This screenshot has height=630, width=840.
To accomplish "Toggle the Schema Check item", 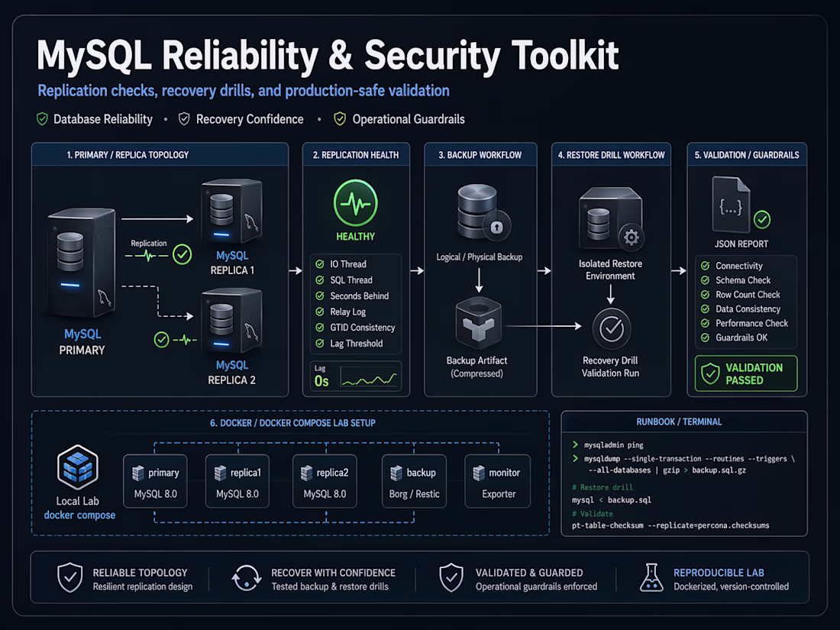I will pyautogui.click(x=705, y=280).
